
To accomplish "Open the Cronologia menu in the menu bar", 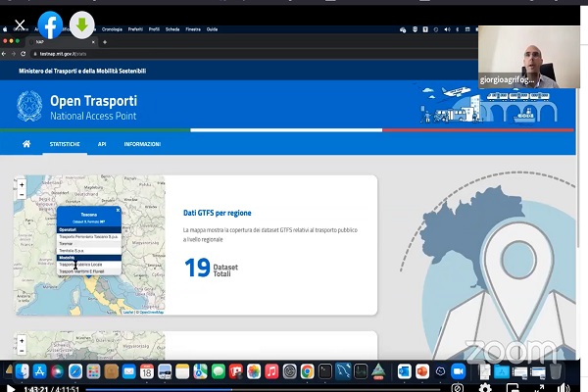I will [x=112, y=29].
